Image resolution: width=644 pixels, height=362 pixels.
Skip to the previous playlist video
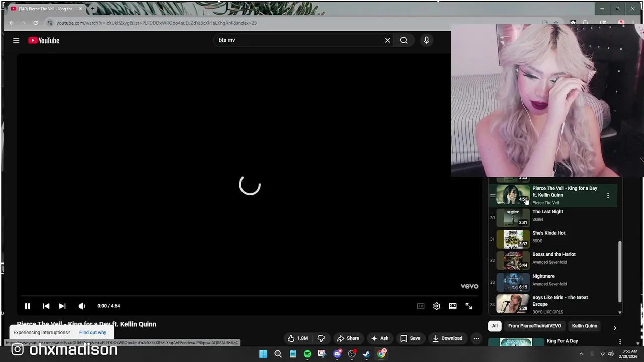tap(46, 306)
